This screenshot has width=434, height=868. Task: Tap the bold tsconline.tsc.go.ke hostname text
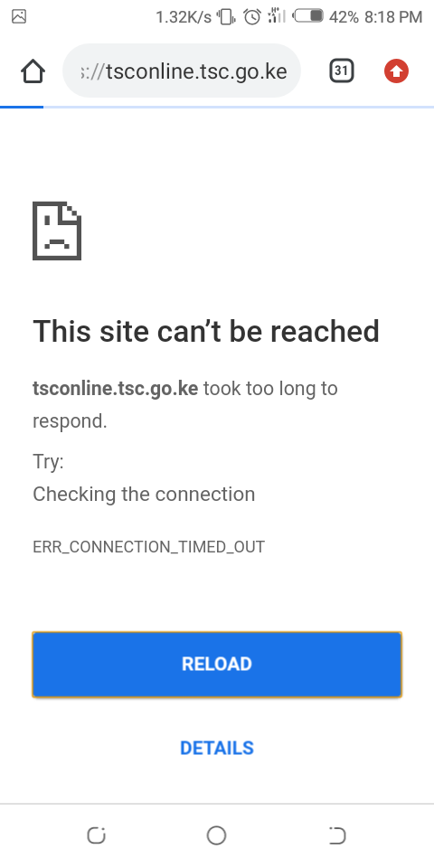[x=115, y=389]
